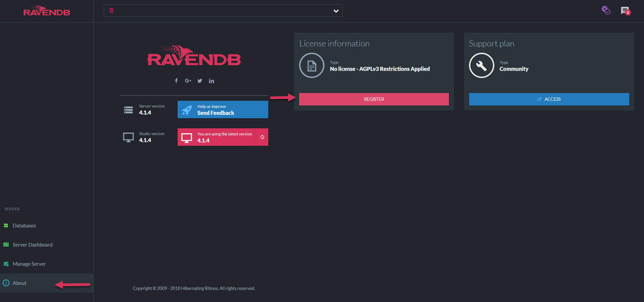Open the notifications icon with badge
This screenshot has width=644, height=302.
(626, 11)
